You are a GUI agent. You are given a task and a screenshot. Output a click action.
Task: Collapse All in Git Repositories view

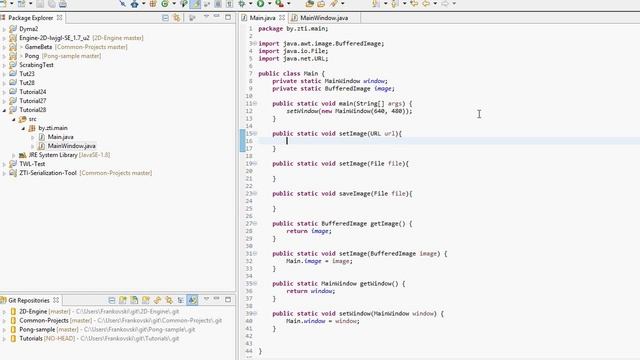112,300
